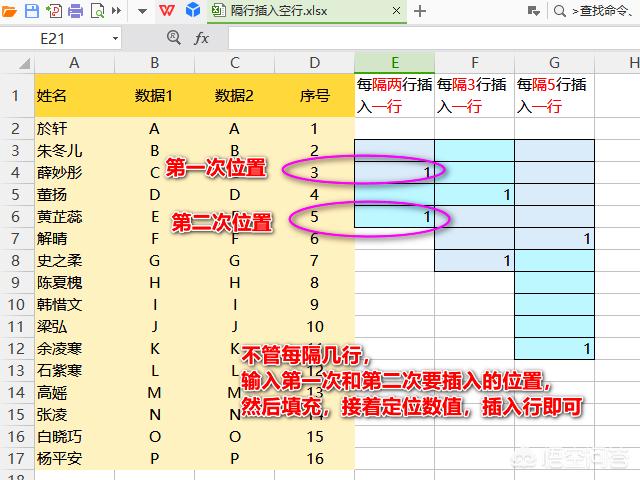Select row 17 header
The image size is (640, 480).
click(x=16, y=459)
